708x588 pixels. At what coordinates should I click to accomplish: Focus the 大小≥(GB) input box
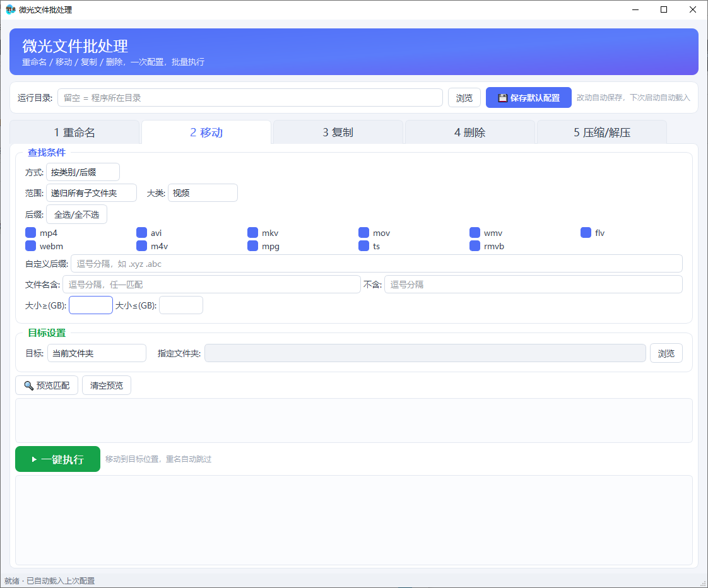(91, 305)
